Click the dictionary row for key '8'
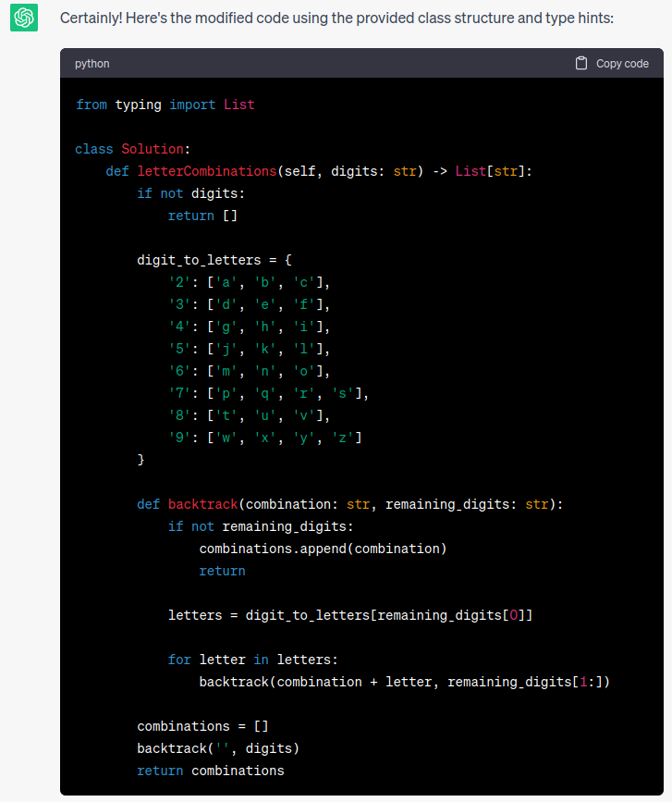This screenshot has height=802, width=672. [250, 415]
